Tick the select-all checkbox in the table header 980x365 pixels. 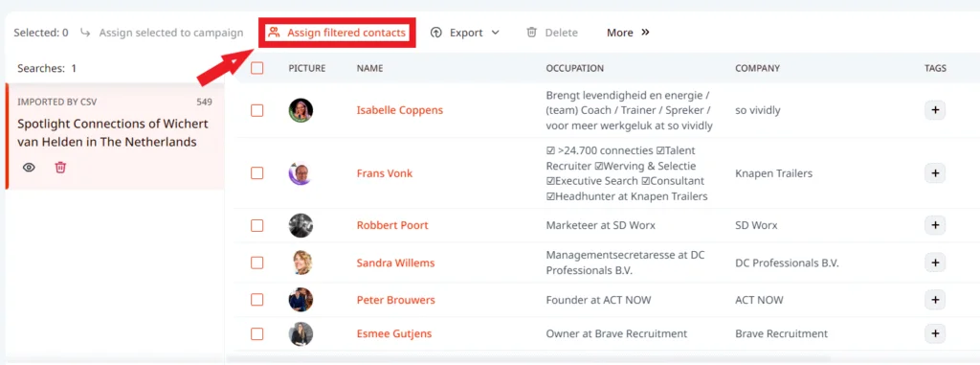point(256,68)
